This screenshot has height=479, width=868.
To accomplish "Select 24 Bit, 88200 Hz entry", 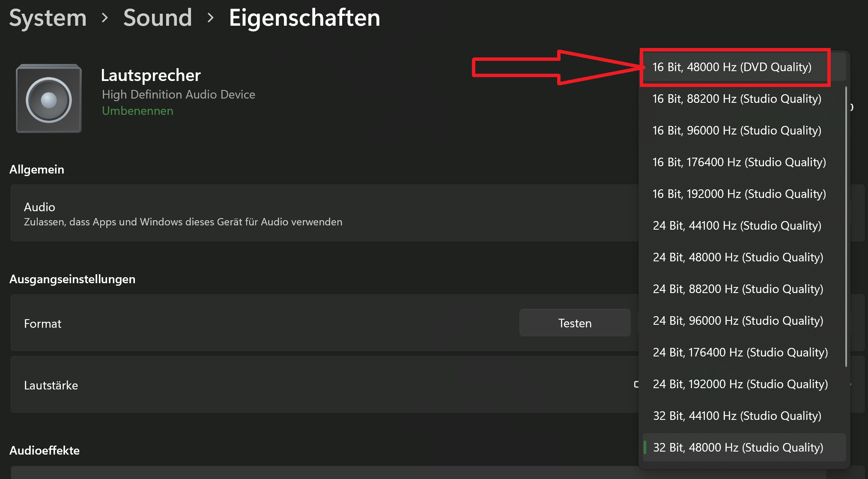I will (x=737, y=289).
